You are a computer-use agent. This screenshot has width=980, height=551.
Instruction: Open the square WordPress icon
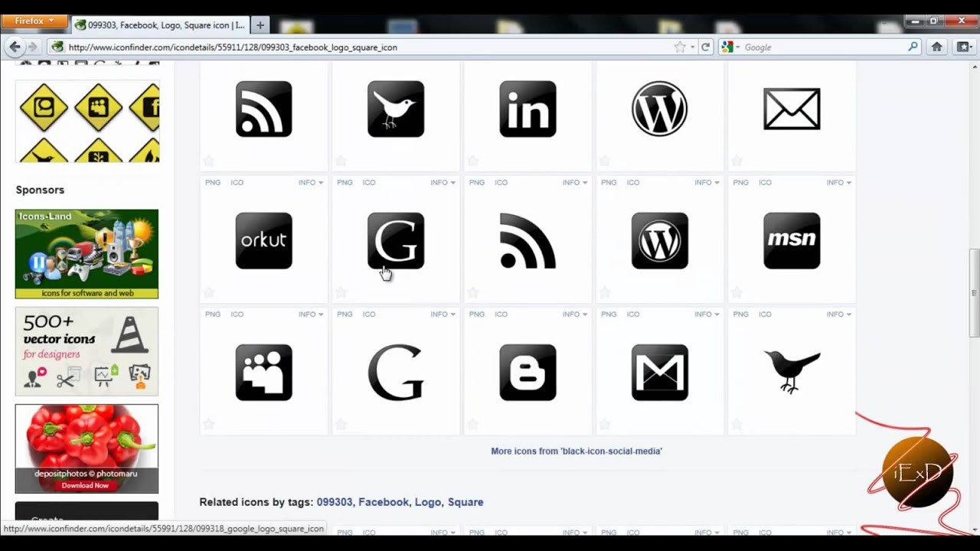coord(659,240)
